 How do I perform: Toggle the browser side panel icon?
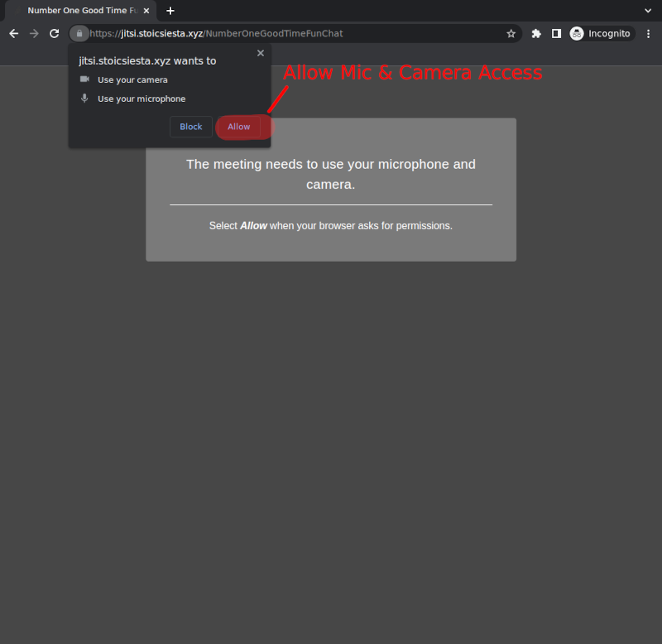[x=557, y=34]
